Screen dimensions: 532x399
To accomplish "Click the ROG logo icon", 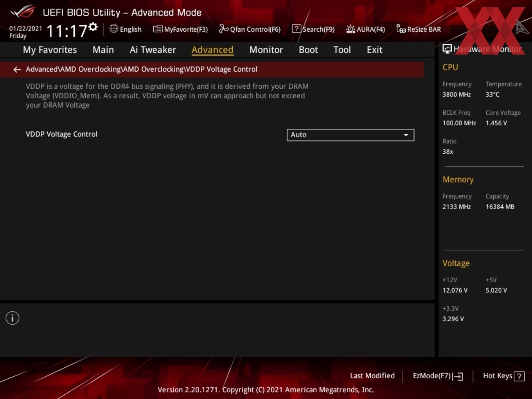I will click(x=23, y=11).
